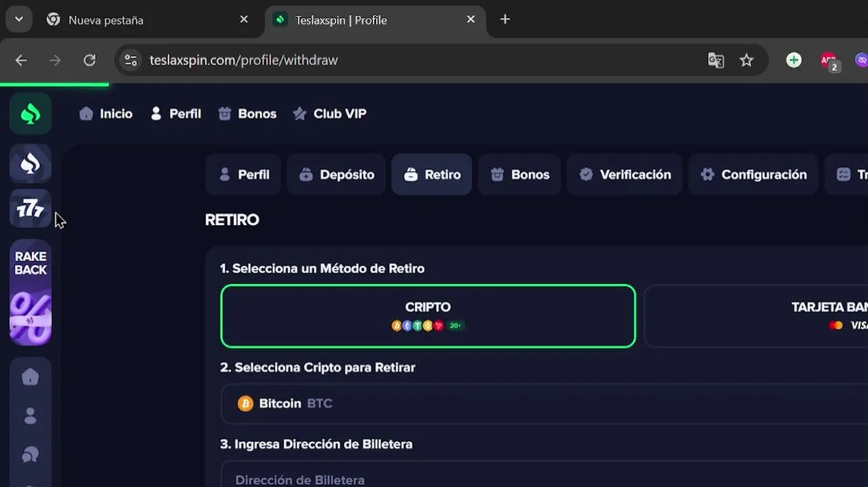Open the support headset sidebar icon

pos(30,455)
